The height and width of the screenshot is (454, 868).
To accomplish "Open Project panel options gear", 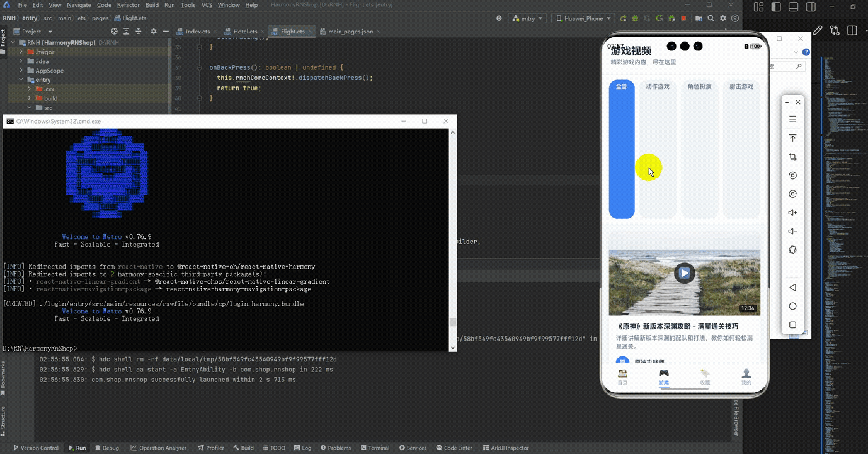I will click(154, 31).
